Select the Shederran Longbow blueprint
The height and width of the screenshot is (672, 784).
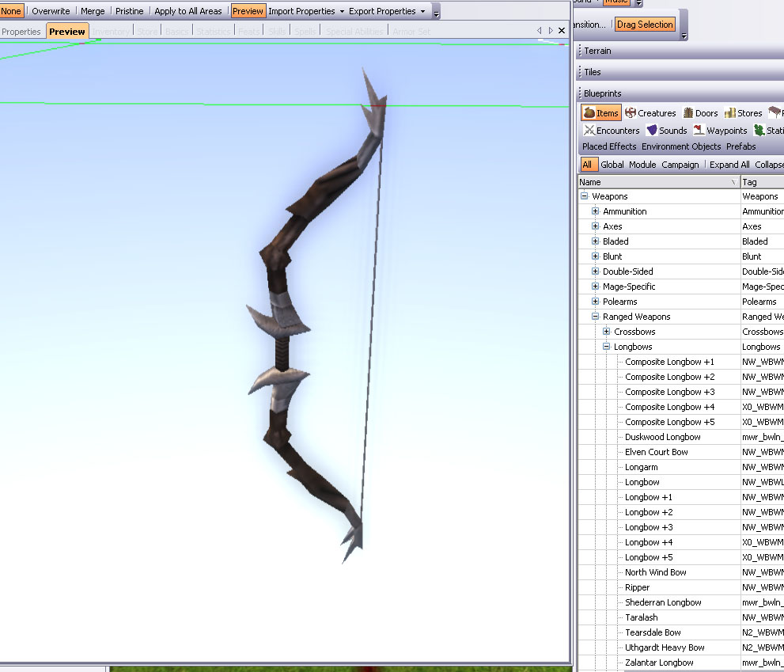[663, 602]
